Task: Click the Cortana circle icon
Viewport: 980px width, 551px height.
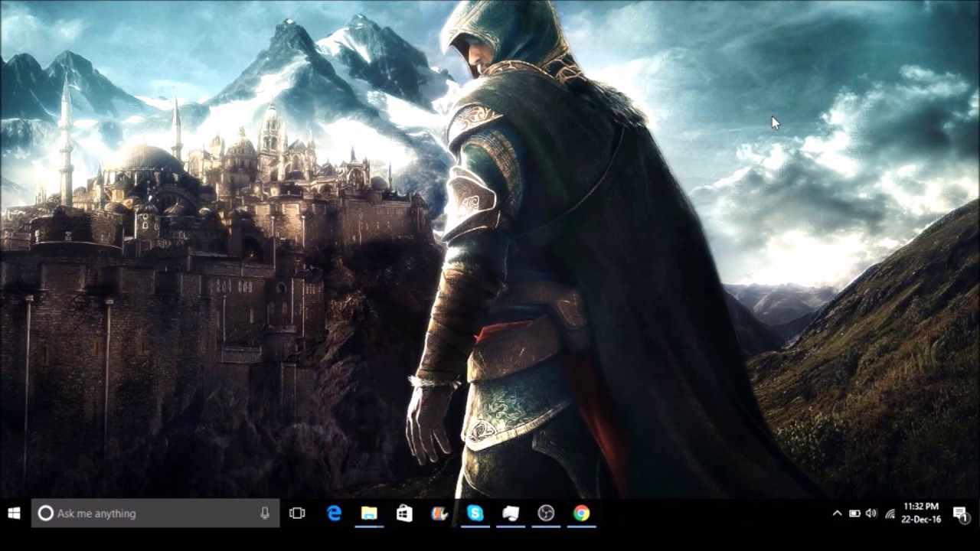Action: point(45,514)
